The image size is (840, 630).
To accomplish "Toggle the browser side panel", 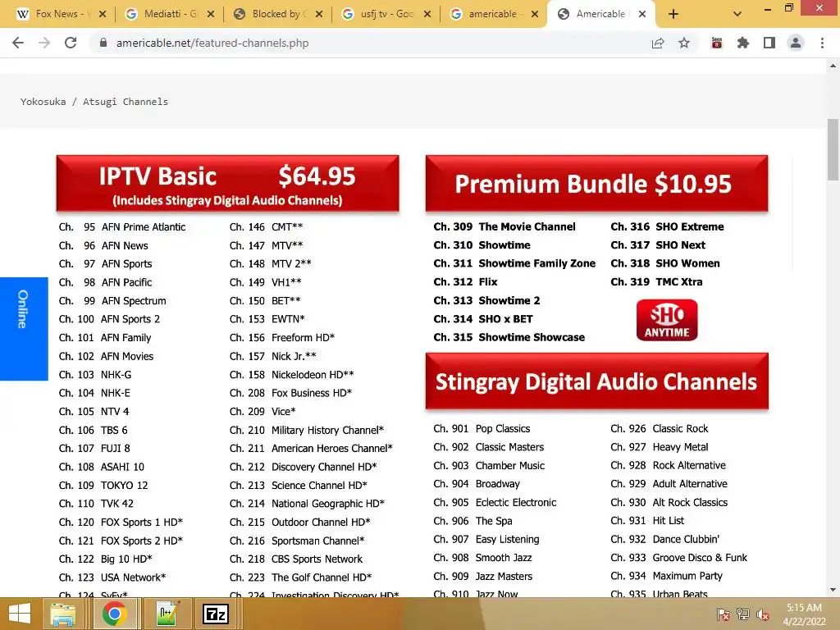I will (x=769, y=43).
